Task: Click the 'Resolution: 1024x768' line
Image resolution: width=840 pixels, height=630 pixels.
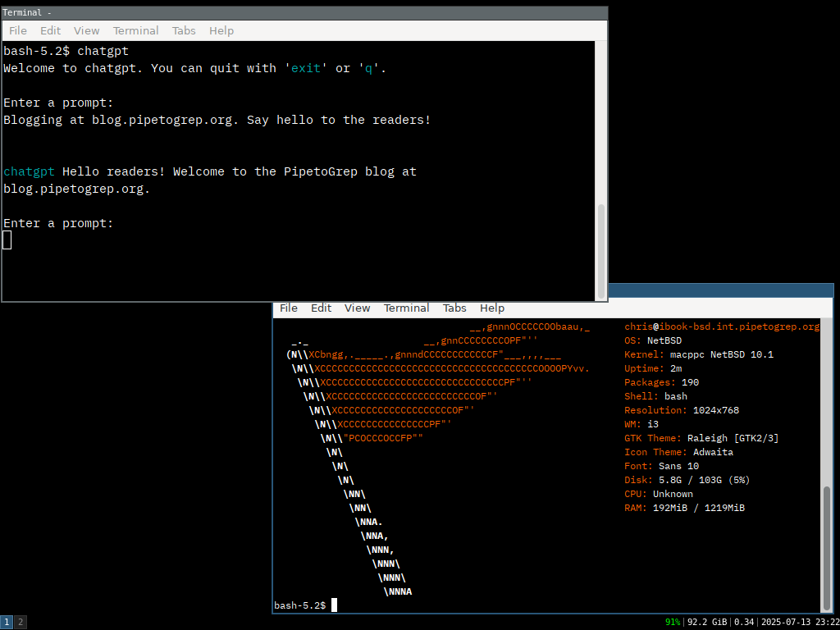Action: [682, 410]
